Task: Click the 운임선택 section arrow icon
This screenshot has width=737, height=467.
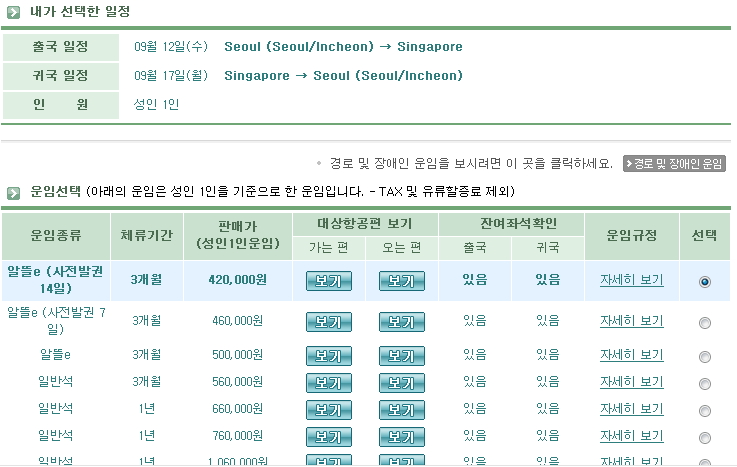Action: [14, 191]
